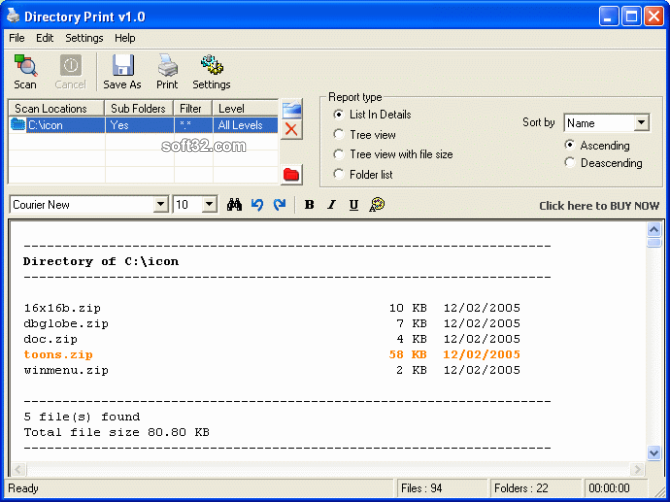670x502 pixels.
Task: Click the Redo arrow icon
Action: (x=280, y=205)
